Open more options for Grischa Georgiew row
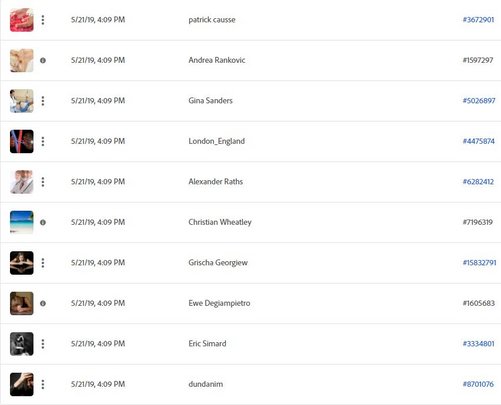The height and width of the screenshot is (405, 501). tap(43, 263)
